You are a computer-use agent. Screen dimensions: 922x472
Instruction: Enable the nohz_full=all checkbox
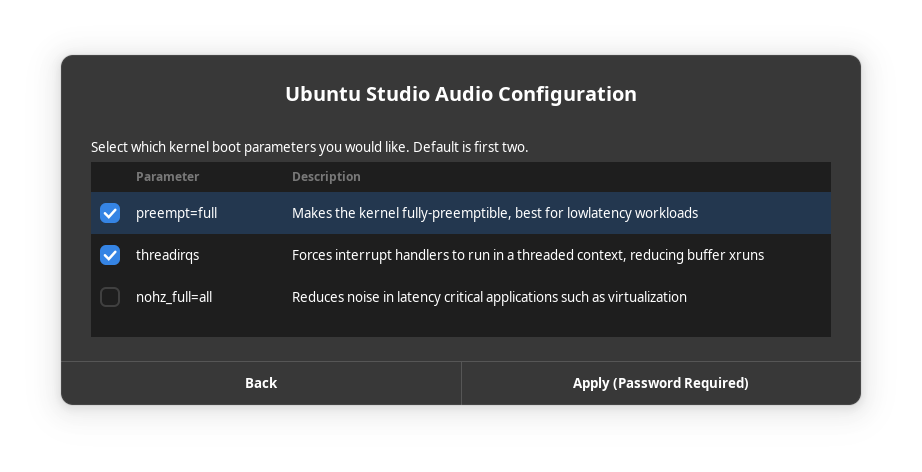click(110, 297)
